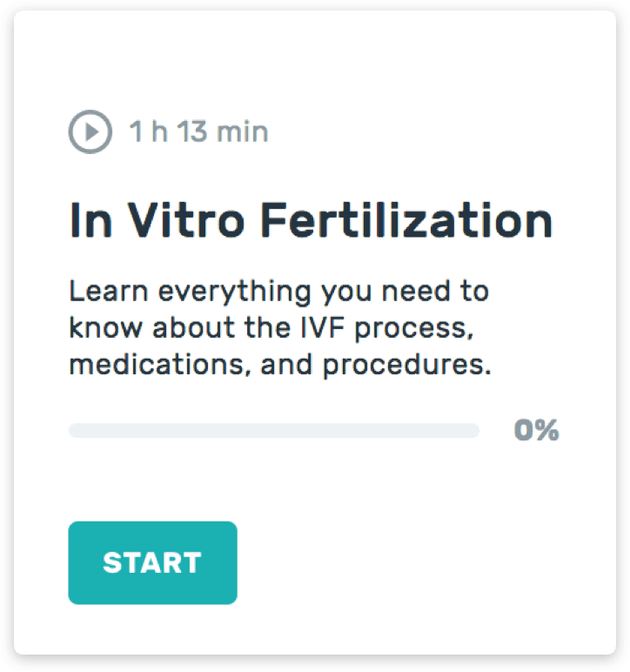This screenshot has width=630, height=672.
Task: Click the 'know about the IVF process' line
Action: [x=271, y=329]
